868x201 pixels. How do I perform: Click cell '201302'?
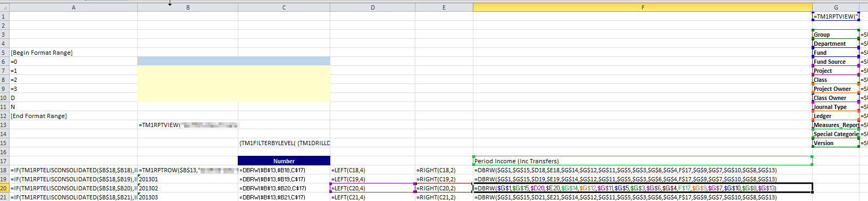pyautogui.click(x=188, y=188)
